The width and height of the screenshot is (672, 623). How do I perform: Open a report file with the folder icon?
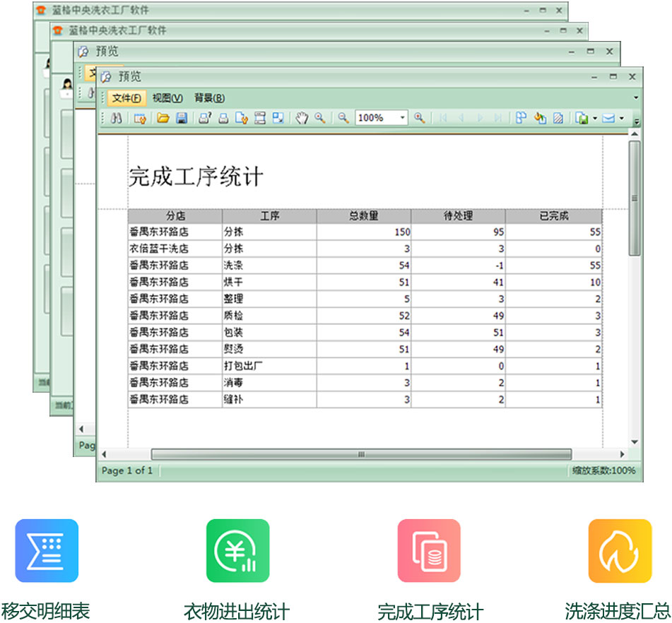point(162,118)
